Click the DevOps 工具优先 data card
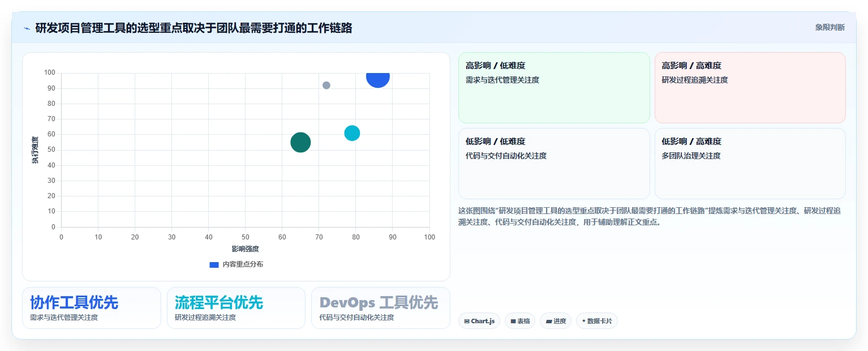Viewport: 868px width, 351px height. (x=381, y=308)
